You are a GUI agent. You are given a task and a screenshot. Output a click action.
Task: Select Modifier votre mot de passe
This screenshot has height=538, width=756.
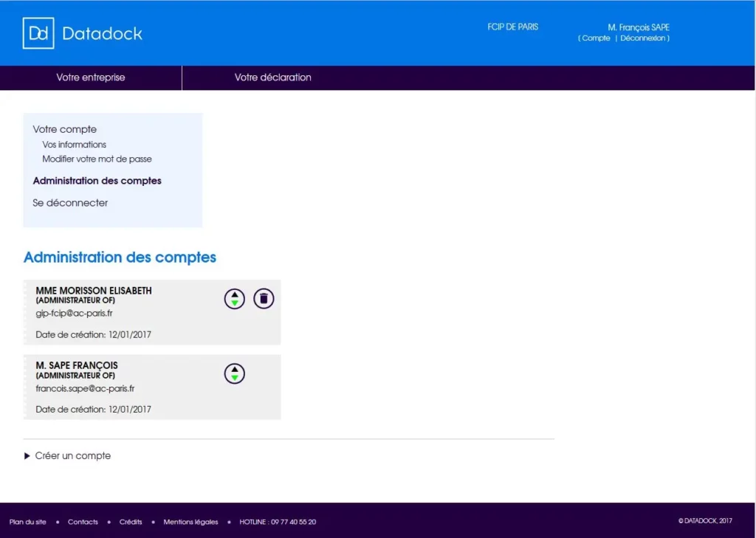(97, 159)
